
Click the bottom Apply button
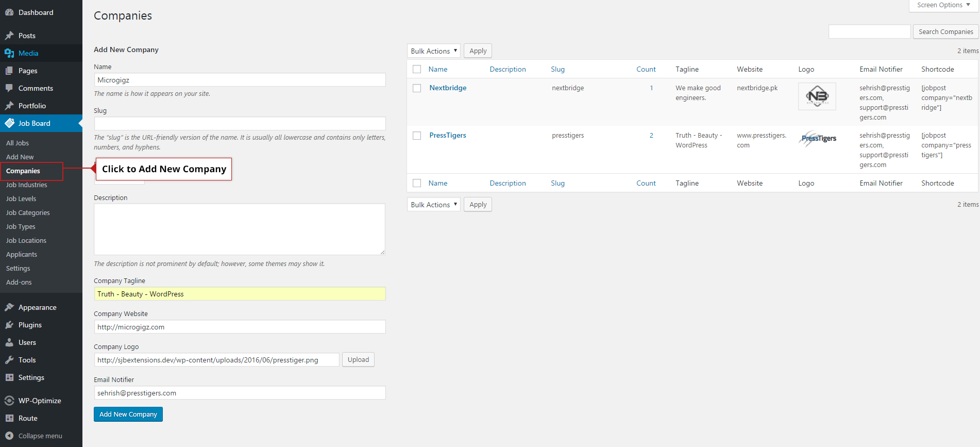[x=478, y=204]
